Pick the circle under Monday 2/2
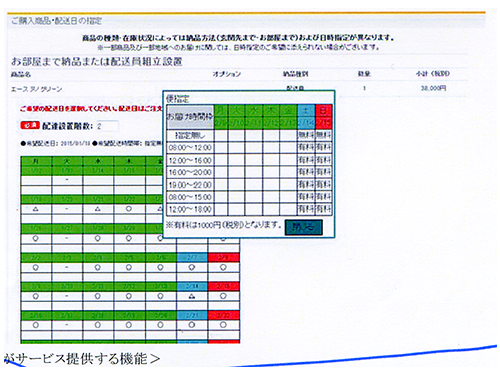Image resolution: width=500 pixels, height=375 pixels. (36, 267)
